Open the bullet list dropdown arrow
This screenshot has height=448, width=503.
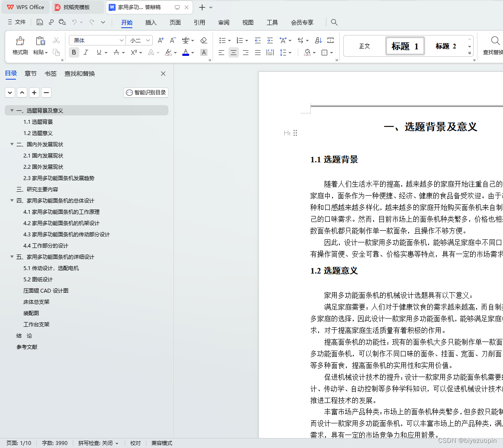pos(229,40)
